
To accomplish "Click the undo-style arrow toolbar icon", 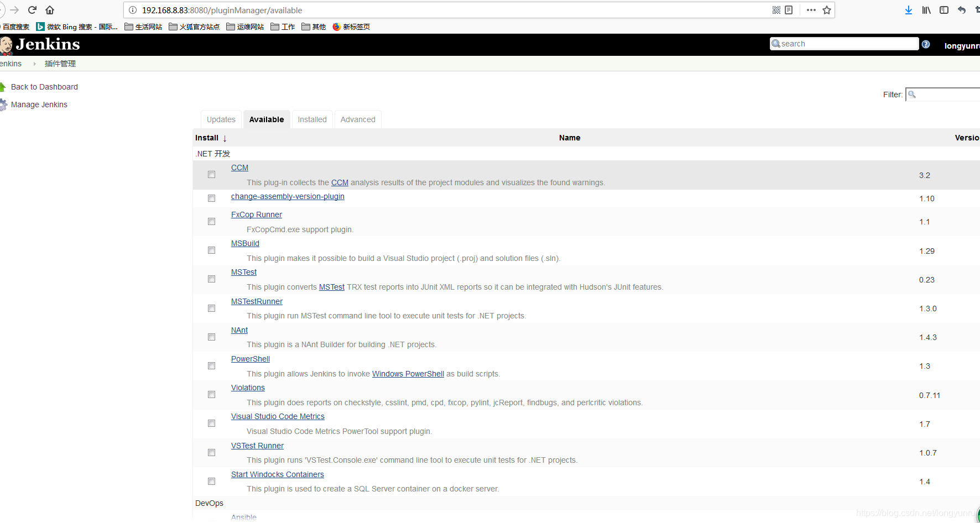I will tap(962, 10).
